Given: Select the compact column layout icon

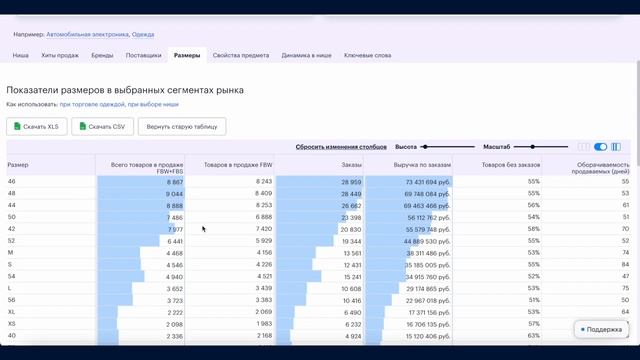Looking at the screenshot, I should point(583,147).
